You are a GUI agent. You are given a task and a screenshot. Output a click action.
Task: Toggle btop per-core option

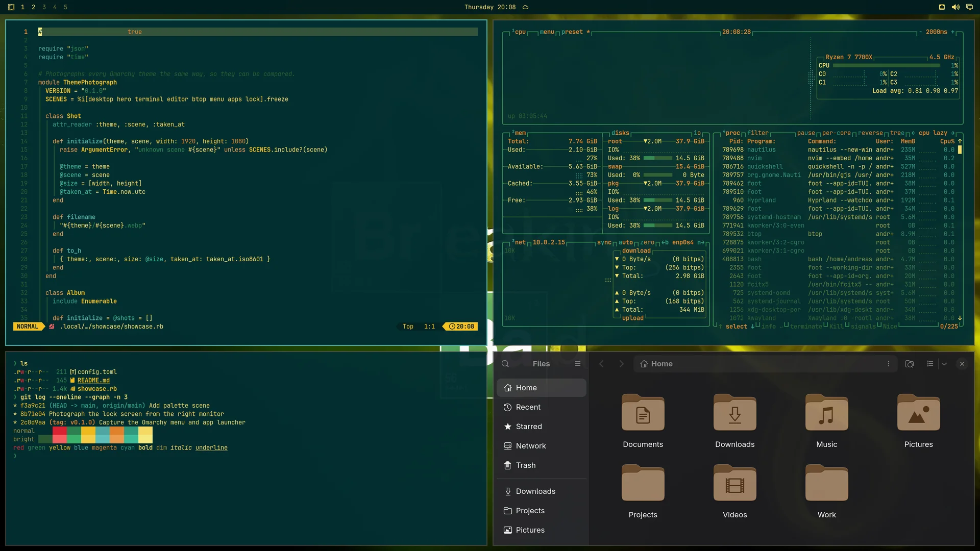837,133
